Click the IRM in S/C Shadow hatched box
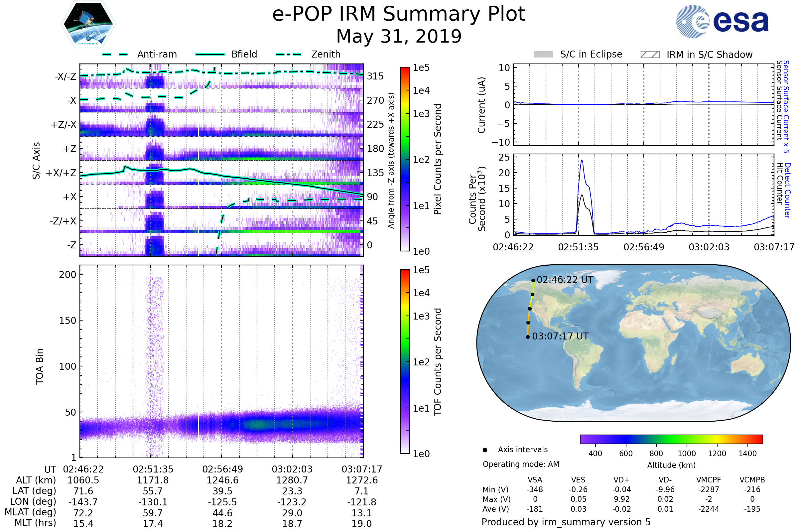Screen dimensions: 798x532 (x=650, y=55)
